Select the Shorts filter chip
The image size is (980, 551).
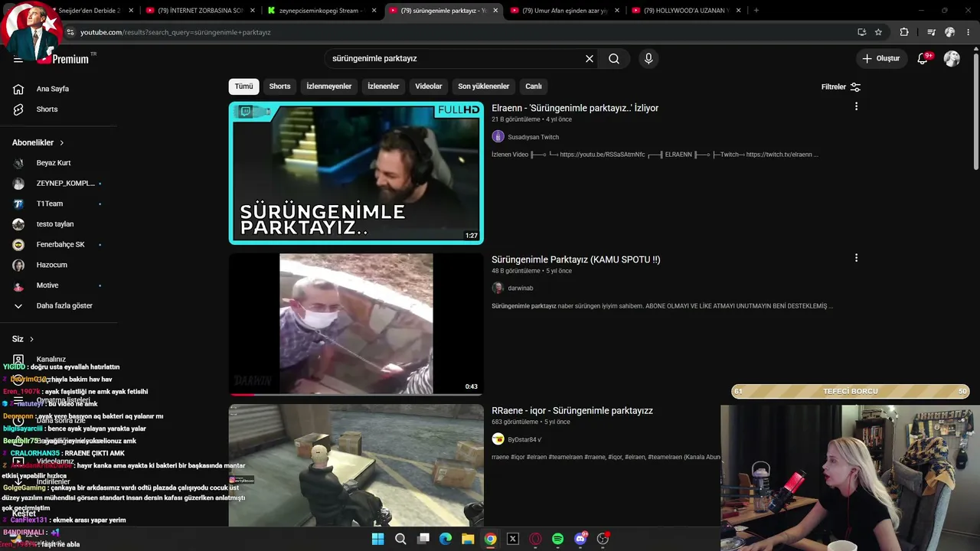pyautogui.click(x=279, y=86)
